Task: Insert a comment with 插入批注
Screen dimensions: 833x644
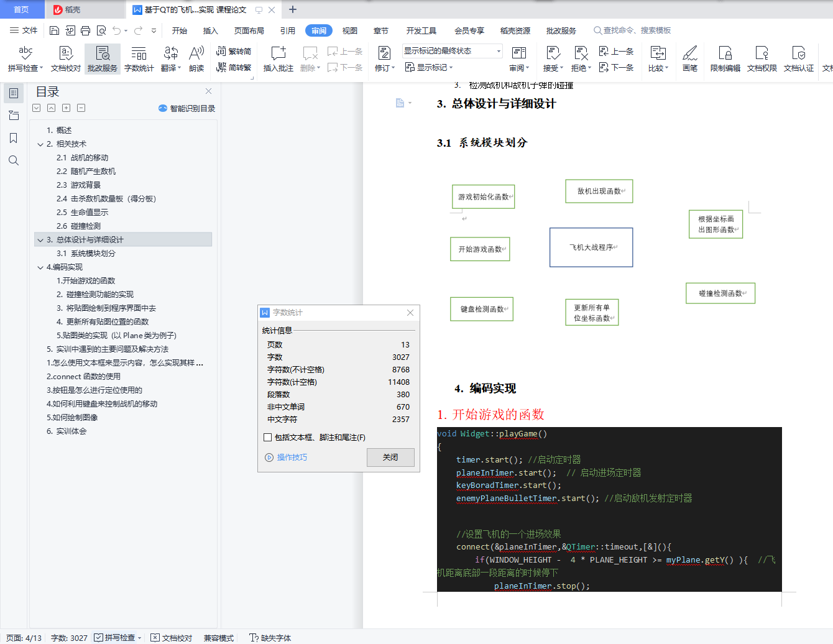Action: 278,59
